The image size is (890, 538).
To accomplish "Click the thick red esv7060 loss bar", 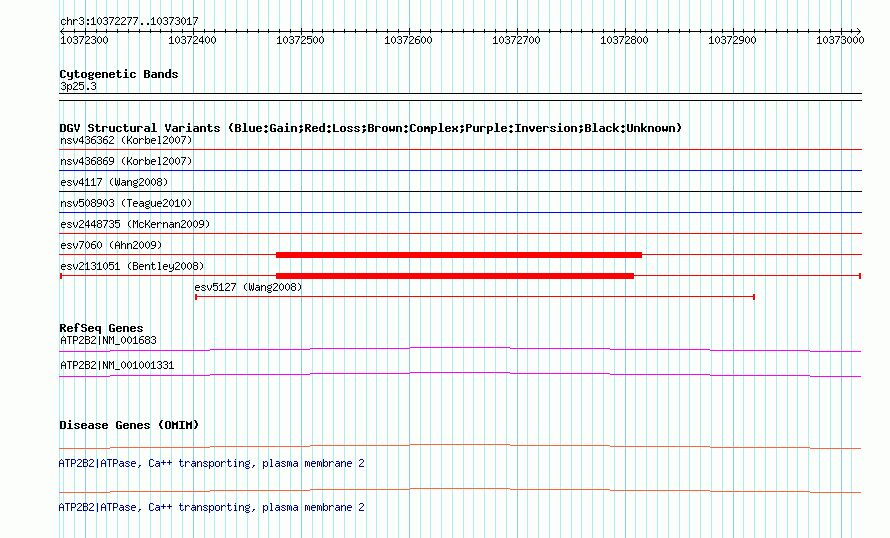I will [459, 255].
